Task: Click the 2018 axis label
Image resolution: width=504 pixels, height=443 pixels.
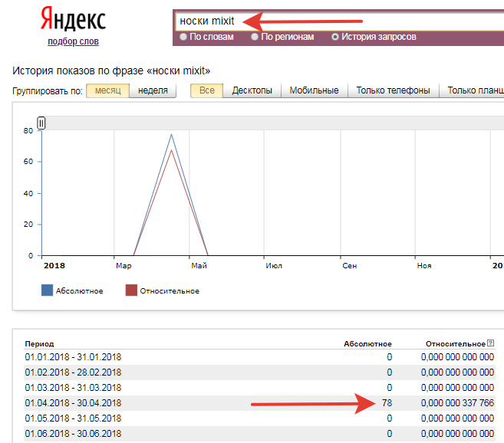Action: pyautogui.click(x=54, y=266)
